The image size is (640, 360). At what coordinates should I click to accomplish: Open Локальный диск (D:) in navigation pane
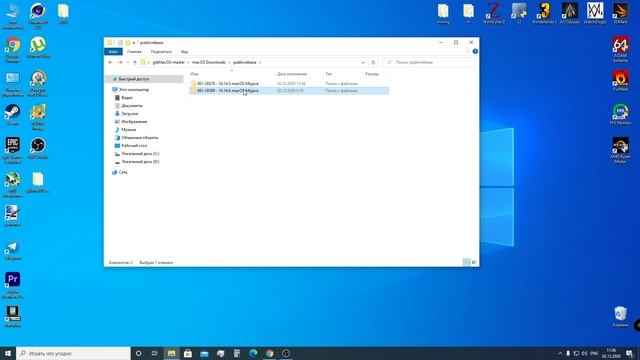tap(140, 162)
